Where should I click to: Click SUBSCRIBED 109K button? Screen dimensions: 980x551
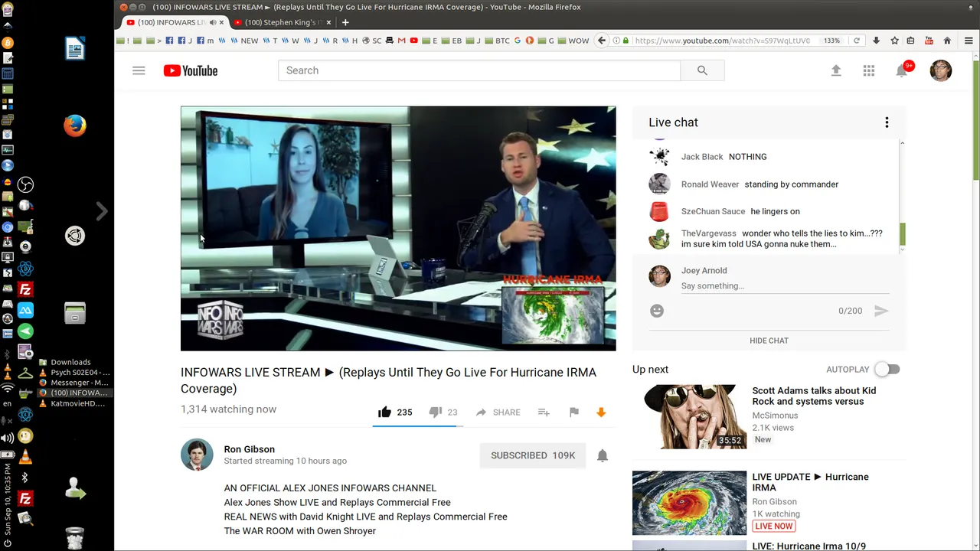click(533, 455)
